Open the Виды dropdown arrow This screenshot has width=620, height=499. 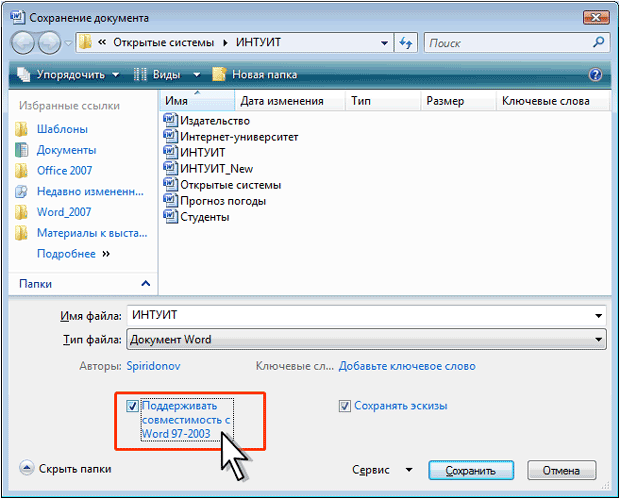[x=197, y=75]
